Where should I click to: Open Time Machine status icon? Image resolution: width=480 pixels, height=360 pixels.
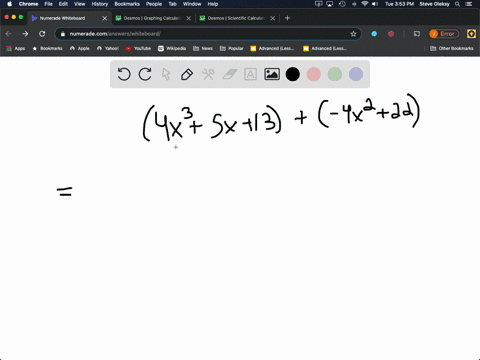click(342, 4)
